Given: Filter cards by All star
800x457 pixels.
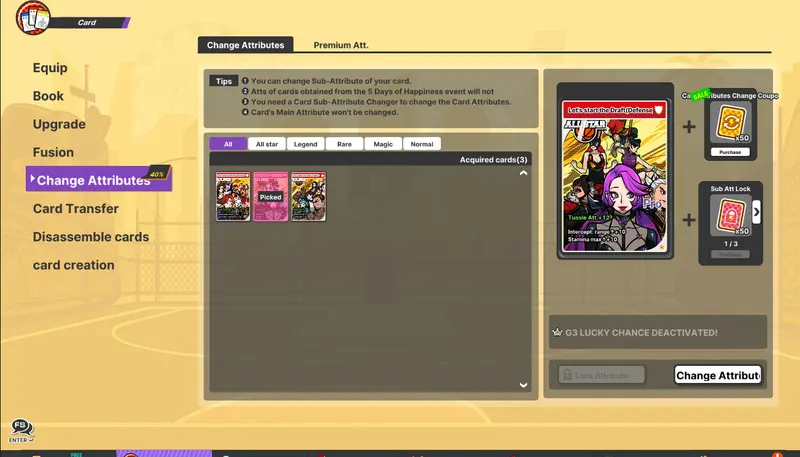Looking at the screenshot, I should coord(267,144).
